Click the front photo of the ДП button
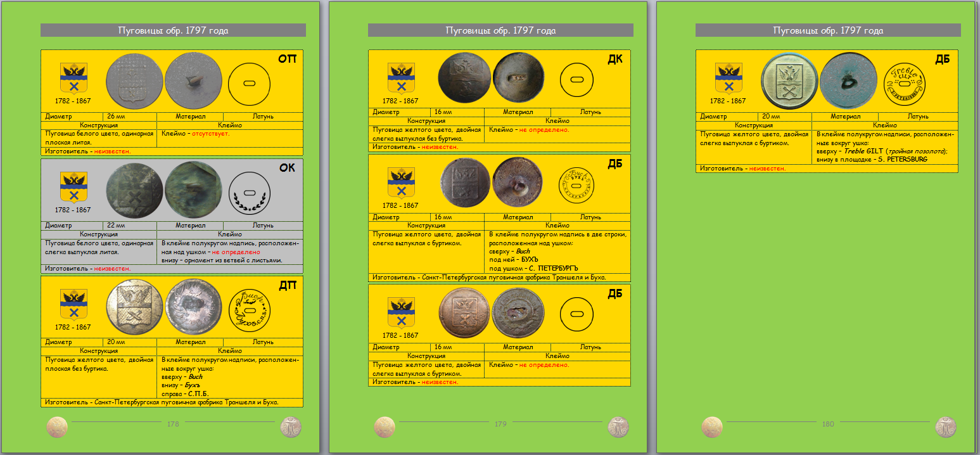Screen dimensions: 980x455 [x=134, y=307]
